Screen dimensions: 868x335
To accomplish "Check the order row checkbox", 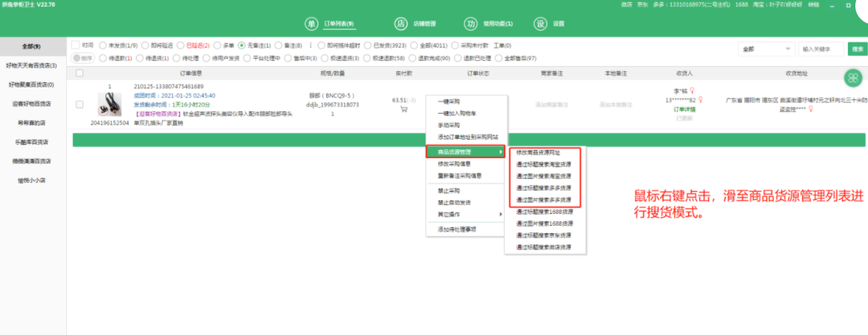I will [80, 104].
